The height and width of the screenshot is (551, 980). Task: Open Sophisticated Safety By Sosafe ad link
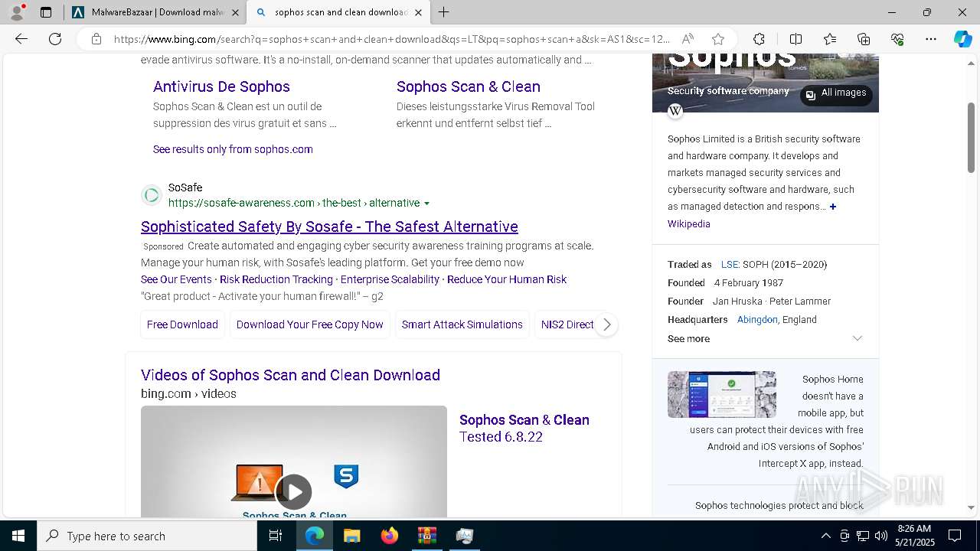[x=329, y=227]
